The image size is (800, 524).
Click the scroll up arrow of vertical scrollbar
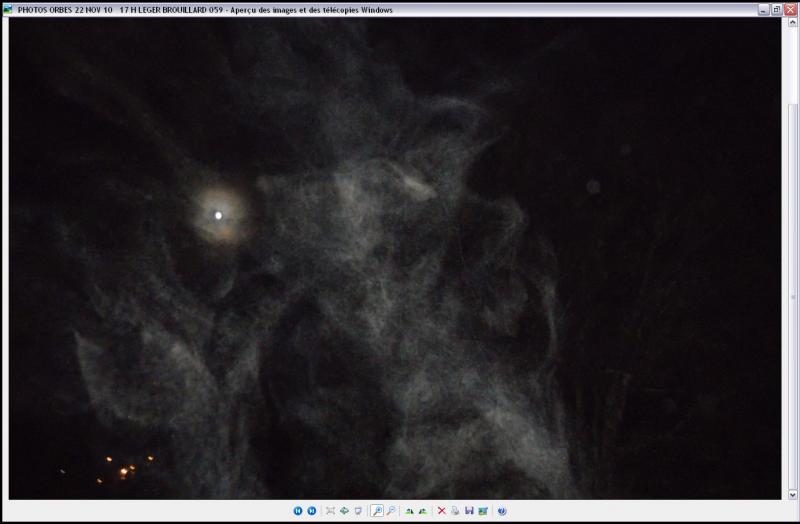tap(792, 22)
